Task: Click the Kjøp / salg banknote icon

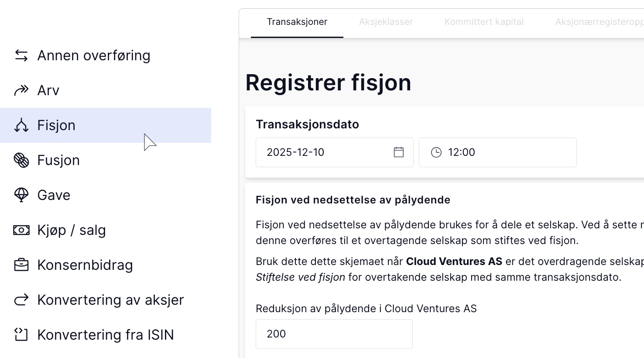Action: [x=21, y=230]
